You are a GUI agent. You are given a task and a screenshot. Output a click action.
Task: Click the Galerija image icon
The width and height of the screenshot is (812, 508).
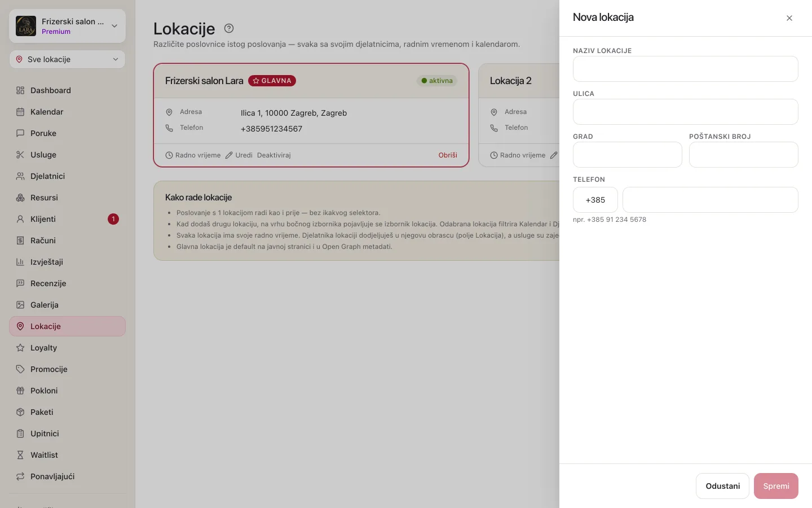tap(20, 305)
